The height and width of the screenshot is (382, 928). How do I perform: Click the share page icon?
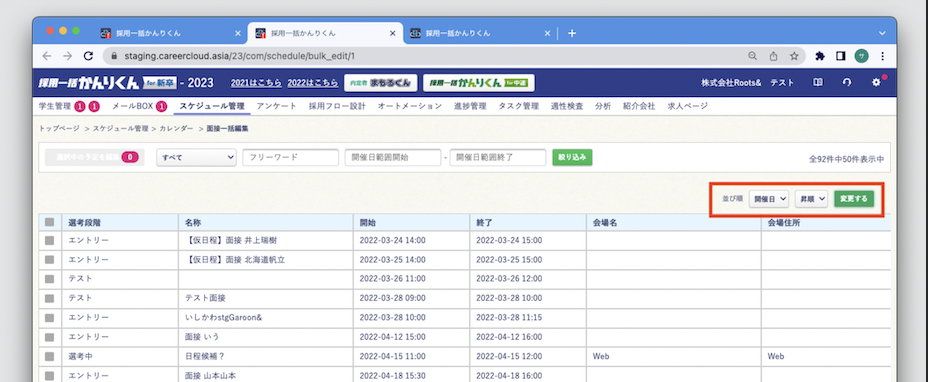pos(773,56)
